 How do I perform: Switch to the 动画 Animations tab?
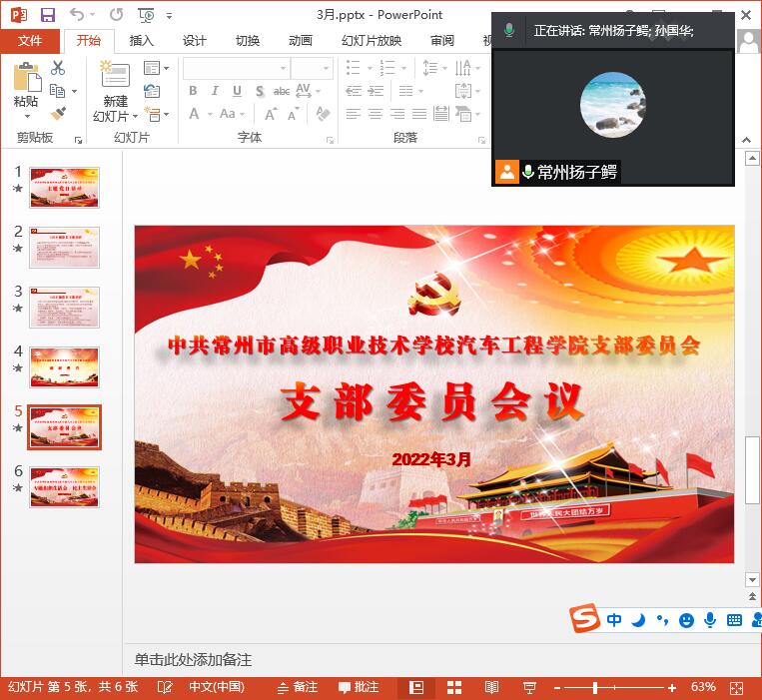(301, 41)
